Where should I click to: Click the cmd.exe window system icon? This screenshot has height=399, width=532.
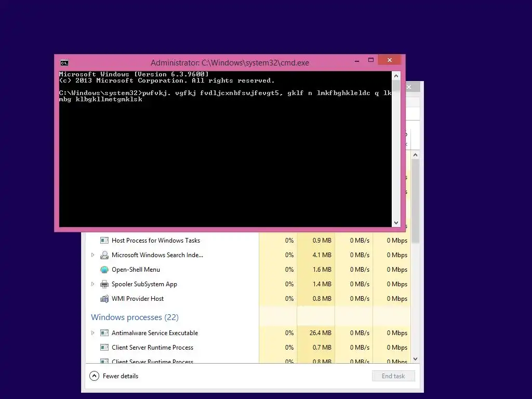64,63
